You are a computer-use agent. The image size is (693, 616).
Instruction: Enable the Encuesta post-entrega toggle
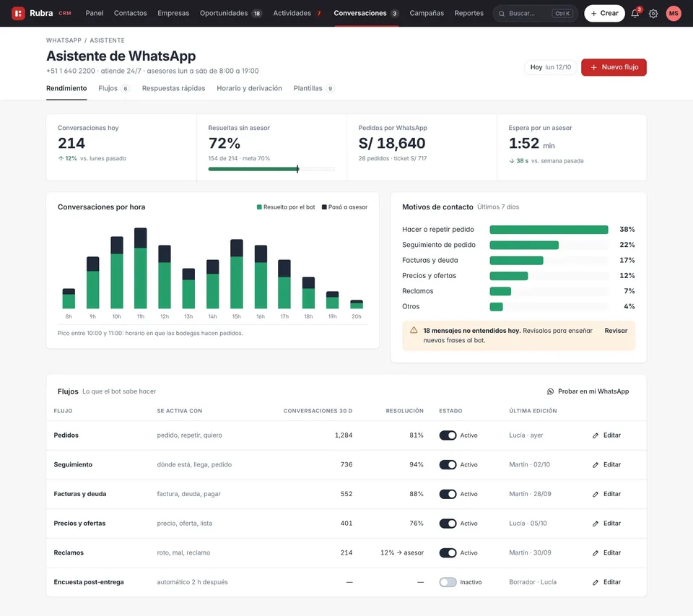click(448, 582)
